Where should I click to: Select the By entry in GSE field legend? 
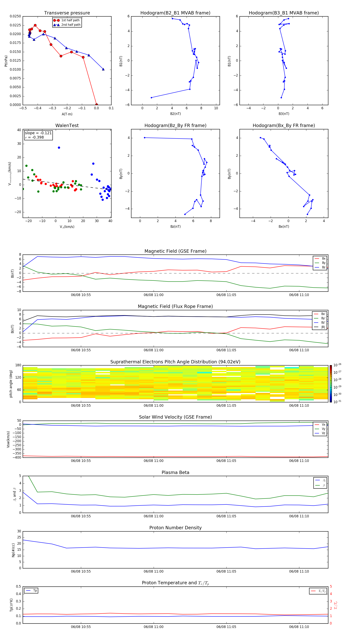pyautogui.click(x=320, y=263)
